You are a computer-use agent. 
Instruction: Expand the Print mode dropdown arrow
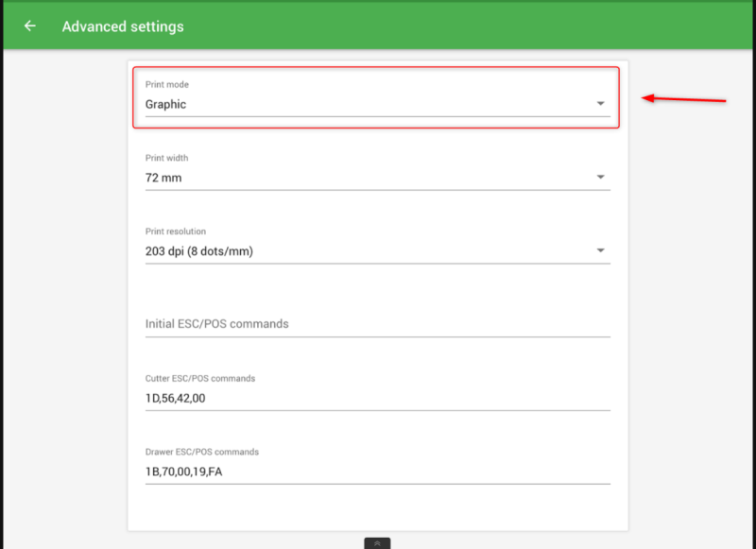(x=600, y=104)
